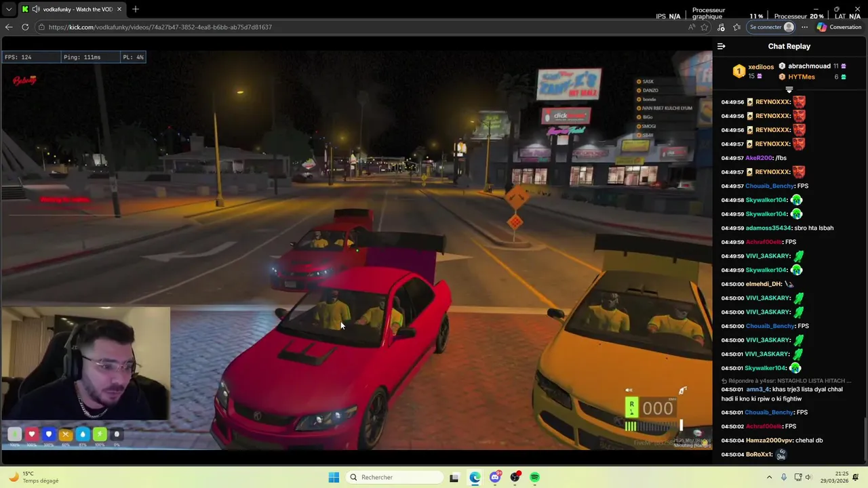
Task: Show hidden system tray icons
Action: pyautogui.click(x=769, y=477)
